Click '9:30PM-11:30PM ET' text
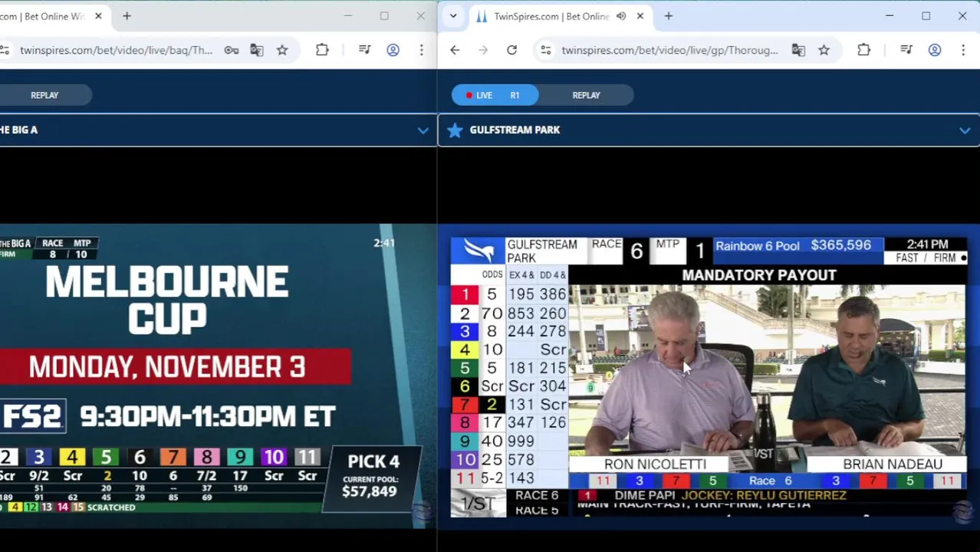The width and height of the screenshot is (980, 552). pos(208,416)
